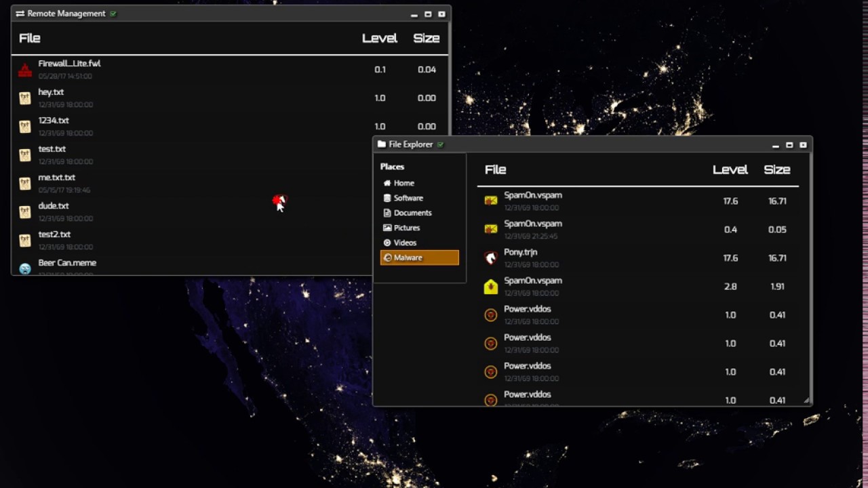Click 16.71 size in the Pony.trjn row
868x488 pixels.
[x=778, y=258]
